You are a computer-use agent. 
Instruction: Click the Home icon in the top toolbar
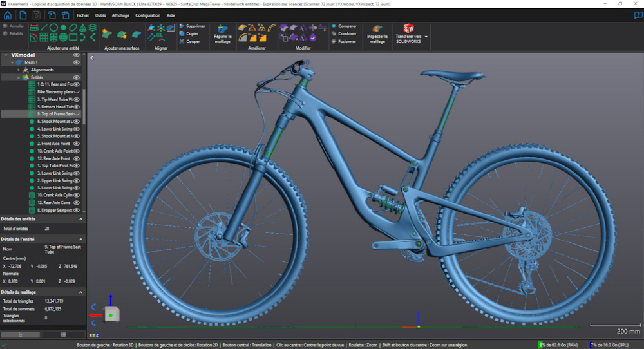8,15
